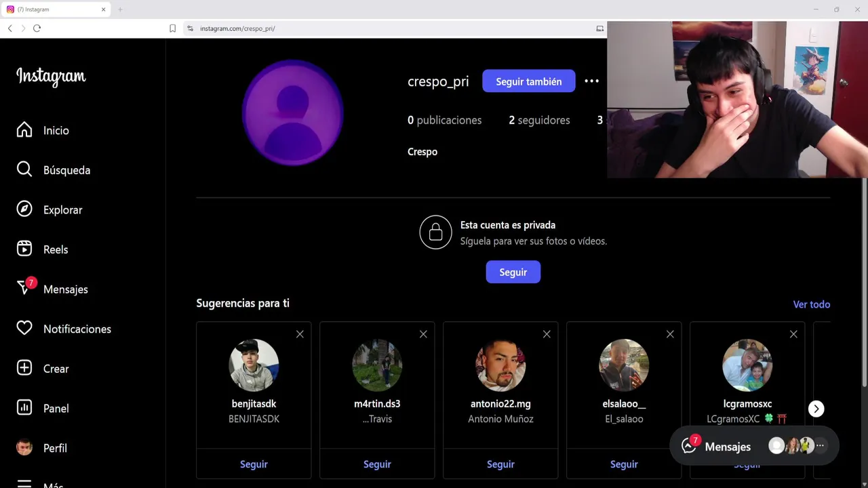Viewport: 868px width, 488px height.
Task: Click antonio22.mg username
Action: pyautogui.click(x=500, y=404)
